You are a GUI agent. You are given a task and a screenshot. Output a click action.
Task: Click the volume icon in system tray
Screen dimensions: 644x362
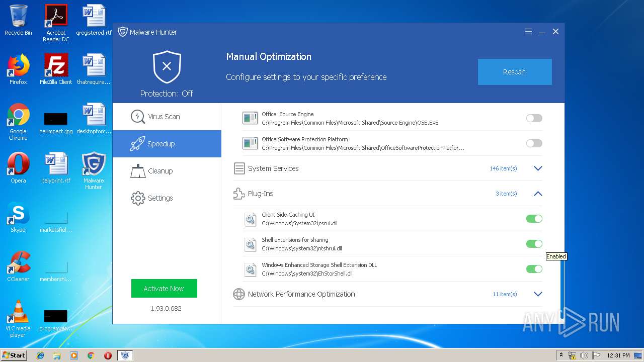[584, 355]
